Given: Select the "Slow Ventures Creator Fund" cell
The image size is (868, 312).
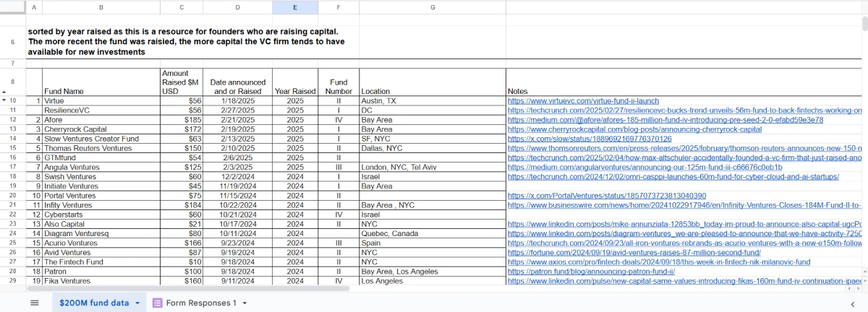Looking at the screenshot, I should pos(101,139).
